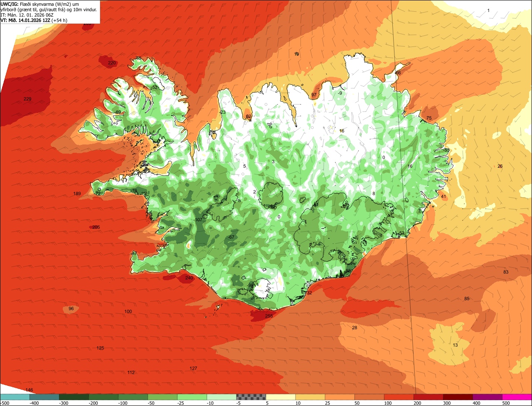
Task: Pick the -25 to -10 bright green legend swatch
Action: point(192,397)
